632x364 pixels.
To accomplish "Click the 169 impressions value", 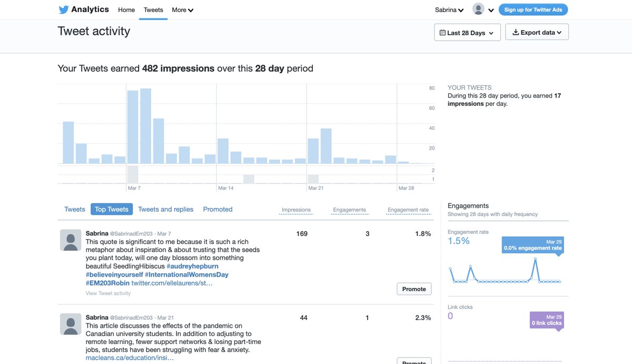I will [x=302, y=233].
